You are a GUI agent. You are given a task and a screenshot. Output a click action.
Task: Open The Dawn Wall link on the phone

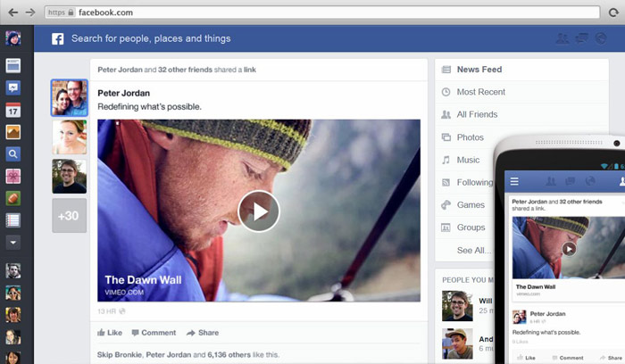pyautogui.click(x=536, y=286)
